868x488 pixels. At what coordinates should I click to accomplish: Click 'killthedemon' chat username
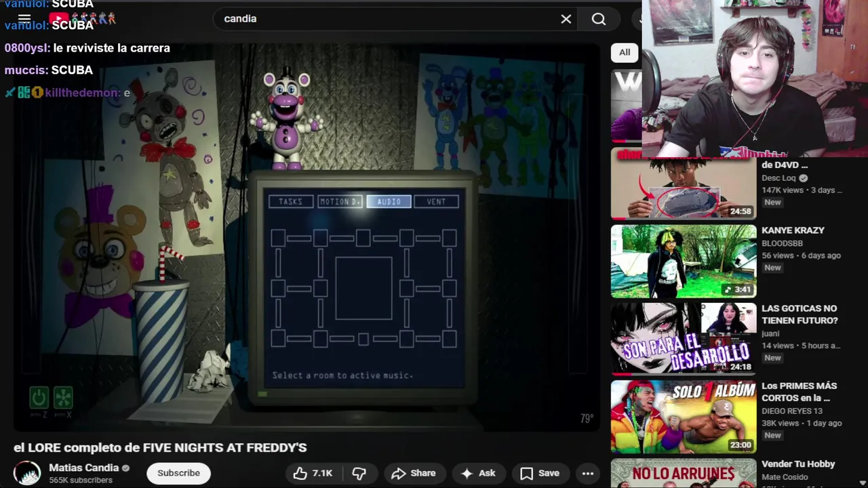(x=82, y=93)
